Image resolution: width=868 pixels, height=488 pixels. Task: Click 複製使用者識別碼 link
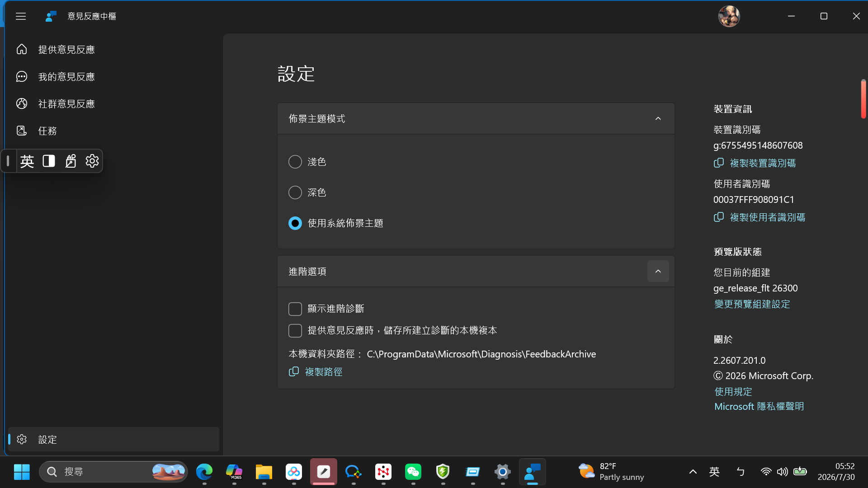[759, 217]
